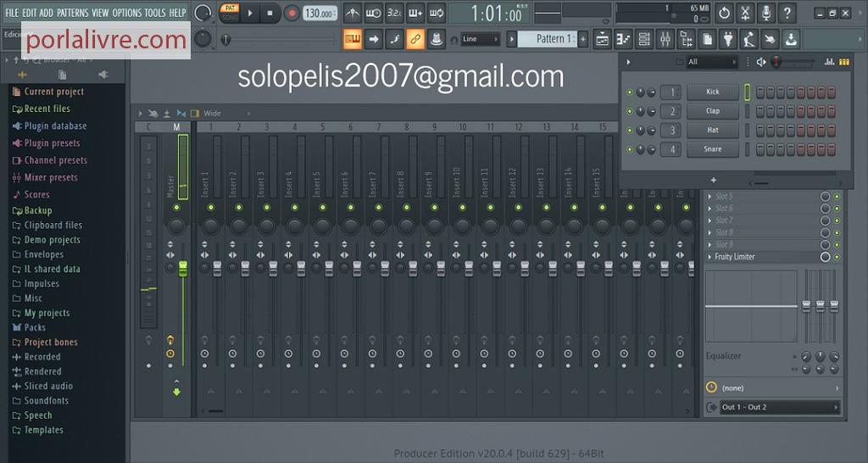The width and height of the screenshot is (868, 463).
Task: Click the metronome icon in the toolbar
Action: click(353, 13)
